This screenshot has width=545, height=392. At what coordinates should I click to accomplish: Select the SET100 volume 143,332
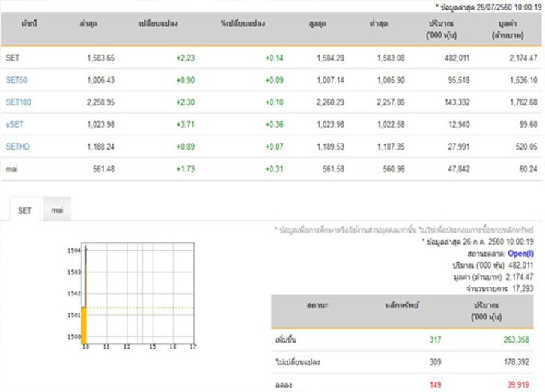457,102
